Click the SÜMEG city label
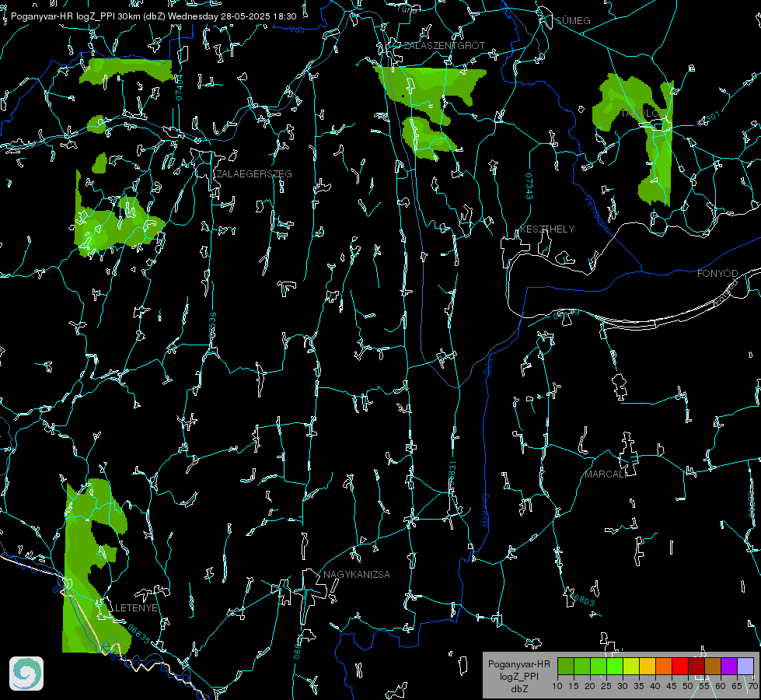761x700 pixels. (573, 21)
